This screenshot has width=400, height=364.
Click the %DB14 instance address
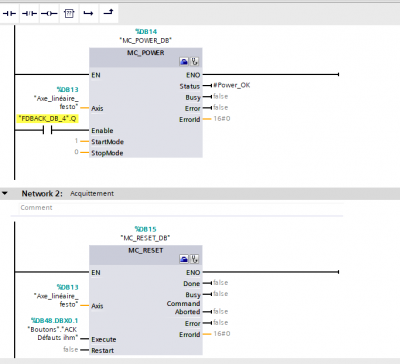[146, 31]
